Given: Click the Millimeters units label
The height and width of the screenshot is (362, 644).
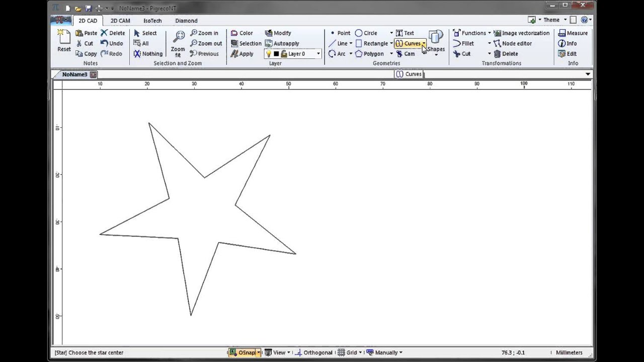Looking at the screenshot, I should pyautogui.click(x=569, y=352).
